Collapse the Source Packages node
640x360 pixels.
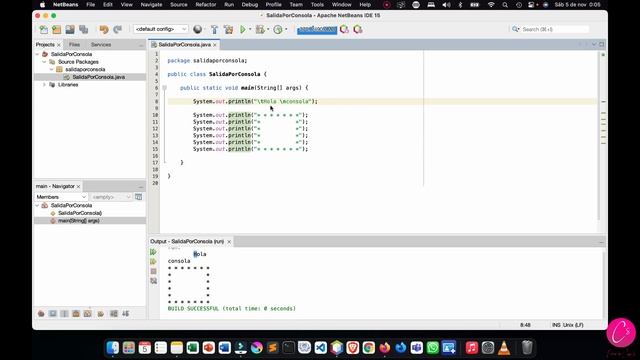coord(44,62)
